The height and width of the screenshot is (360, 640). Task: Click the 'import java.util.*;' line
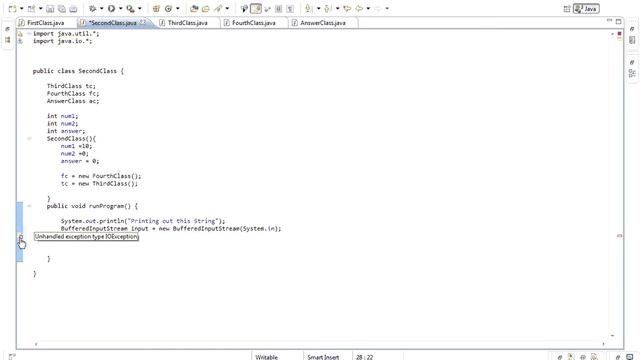tap(66, 33)
